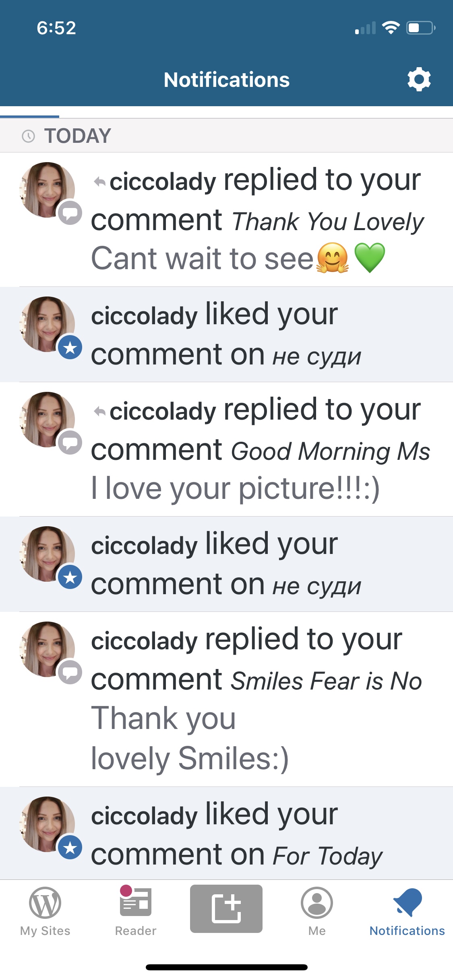Open 'Smiles Fear is No' reply notification

click(226, 699)
